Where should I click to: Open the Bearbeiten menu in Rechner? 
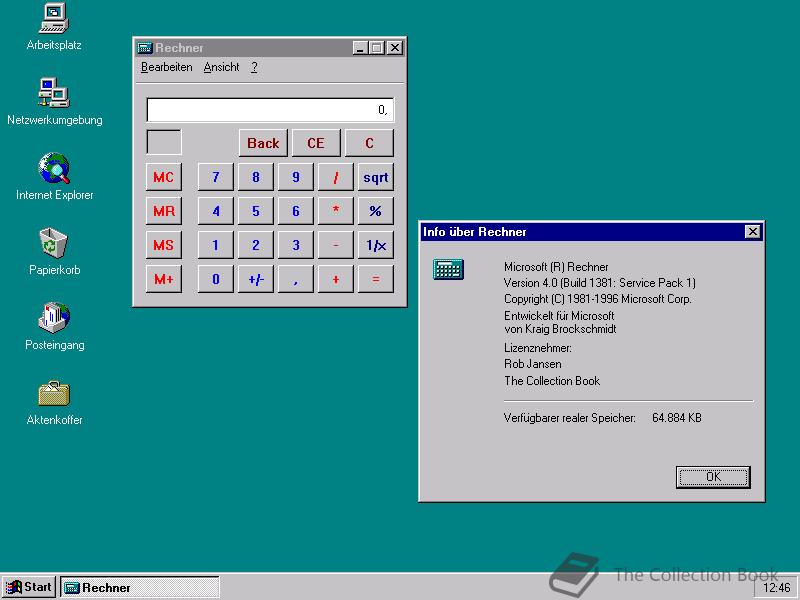167,67
